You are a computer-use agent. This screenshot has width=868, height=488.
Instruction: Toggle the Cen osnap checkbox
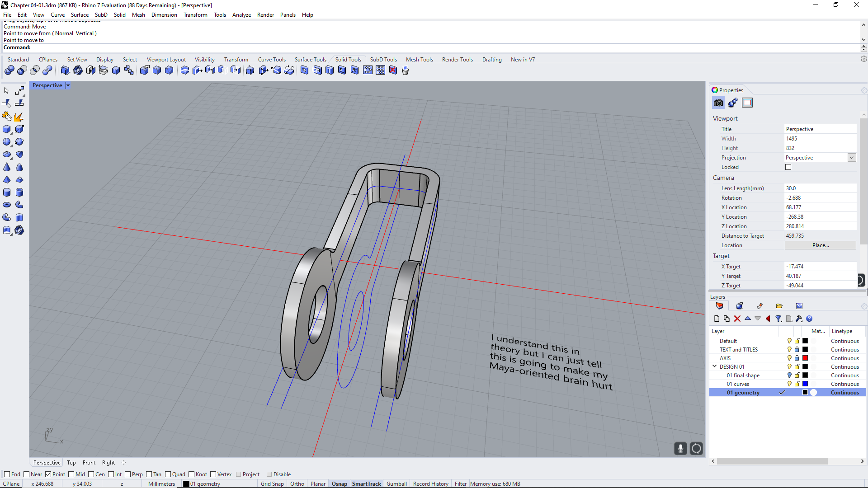click(x=91, y=474)
